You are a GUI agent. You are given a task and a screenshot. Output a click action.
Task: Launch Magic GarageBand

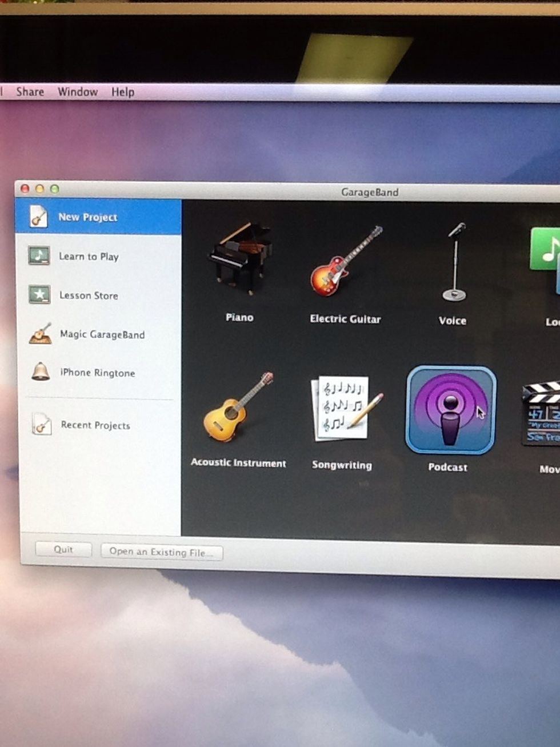pos(102,335)
